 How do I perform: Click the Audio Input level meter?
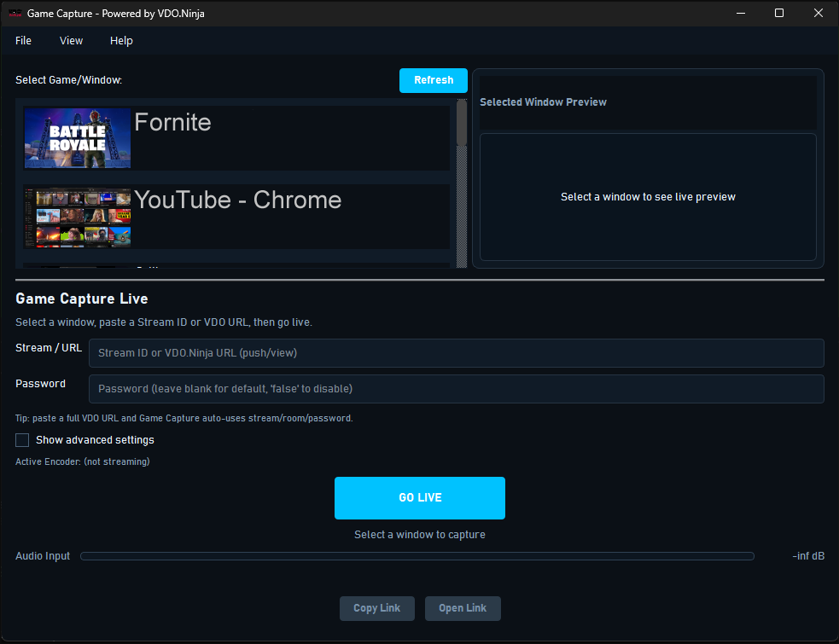click(417, 555)
